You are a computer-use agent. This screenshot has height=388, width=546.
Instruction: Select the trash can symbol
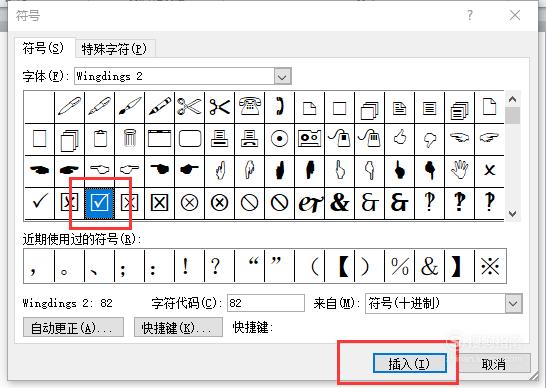pos(130,139)
